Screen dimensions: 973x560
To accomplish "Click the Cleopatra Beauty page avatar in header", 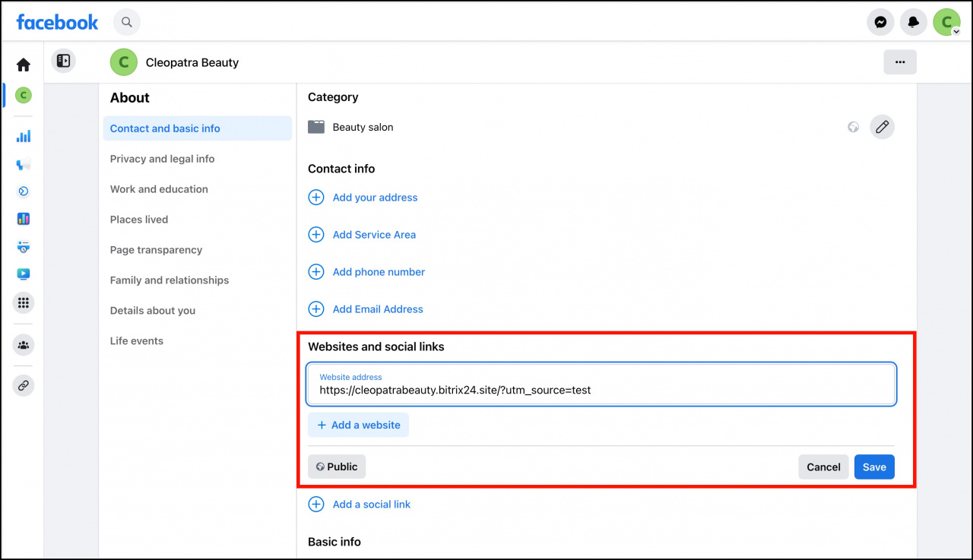I will (x=124, y=62).
